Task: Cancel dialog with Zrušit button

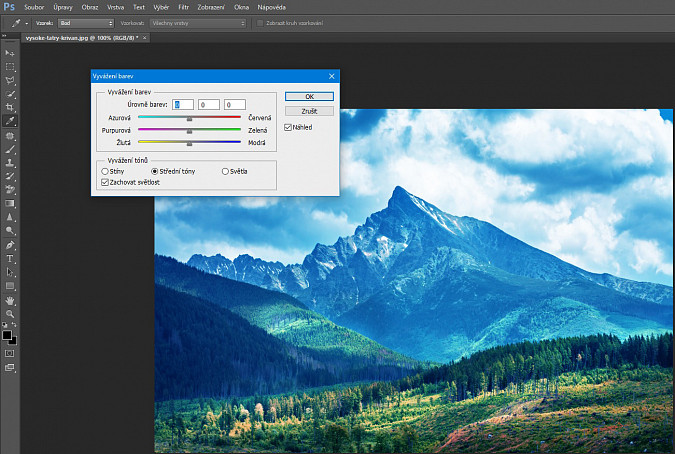Action: coord(309,111)
